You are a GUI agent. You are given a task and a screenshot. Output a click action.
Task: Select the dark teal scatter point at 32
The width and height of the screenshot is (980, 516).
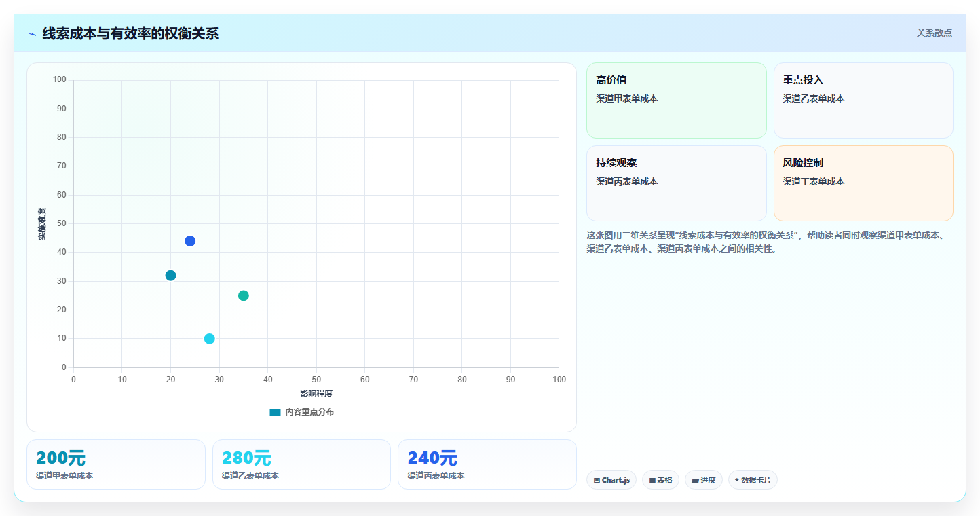click(x=170, y=276)
